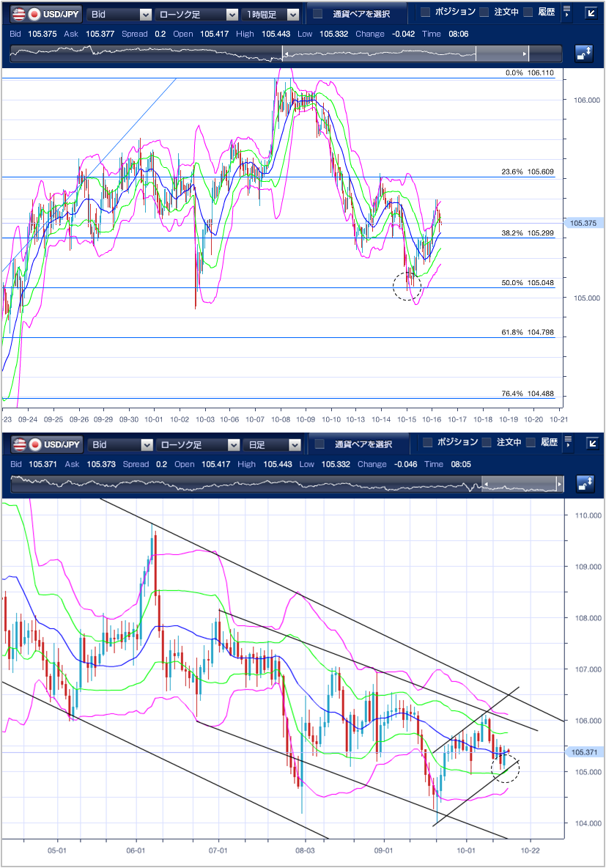The width and height of the screenshot is (606, 868).
Task: Click the right handle of top range slider
Action: (525, 54)
